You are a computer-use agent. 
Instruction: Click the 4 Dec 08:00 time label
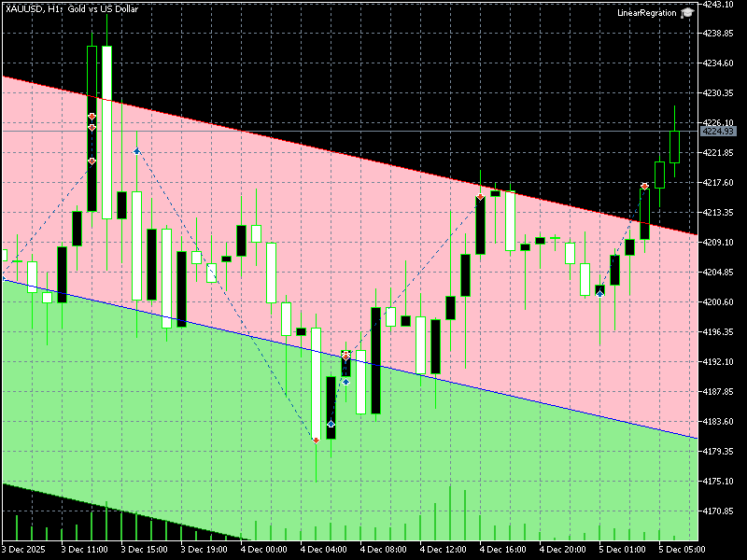click(x=384, y=550)
